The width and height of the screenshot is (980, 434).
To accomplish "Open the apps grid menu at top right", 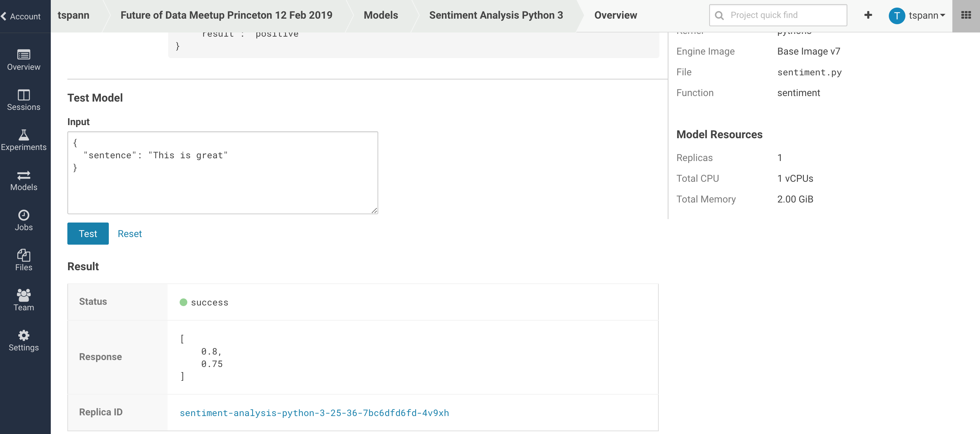I will pos(967,15).
